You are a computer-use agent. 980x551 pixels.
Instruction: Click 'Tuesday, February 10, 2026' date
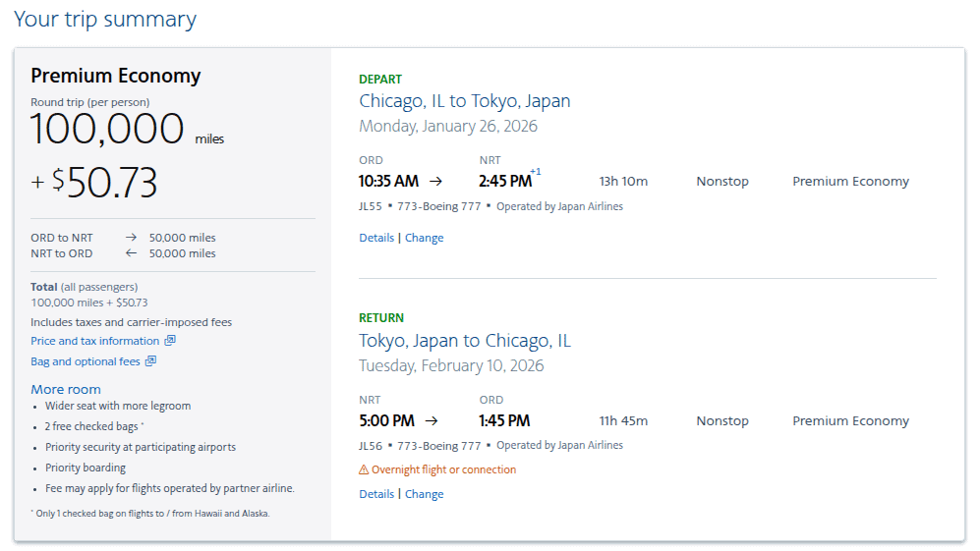[451, 366]
